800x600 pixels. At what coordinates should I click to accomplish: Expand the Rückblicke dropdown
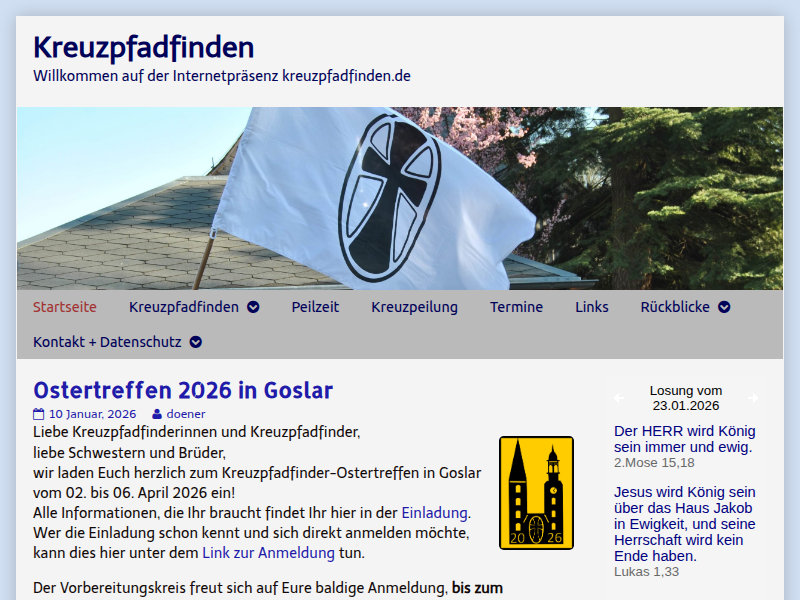(723, 307)
